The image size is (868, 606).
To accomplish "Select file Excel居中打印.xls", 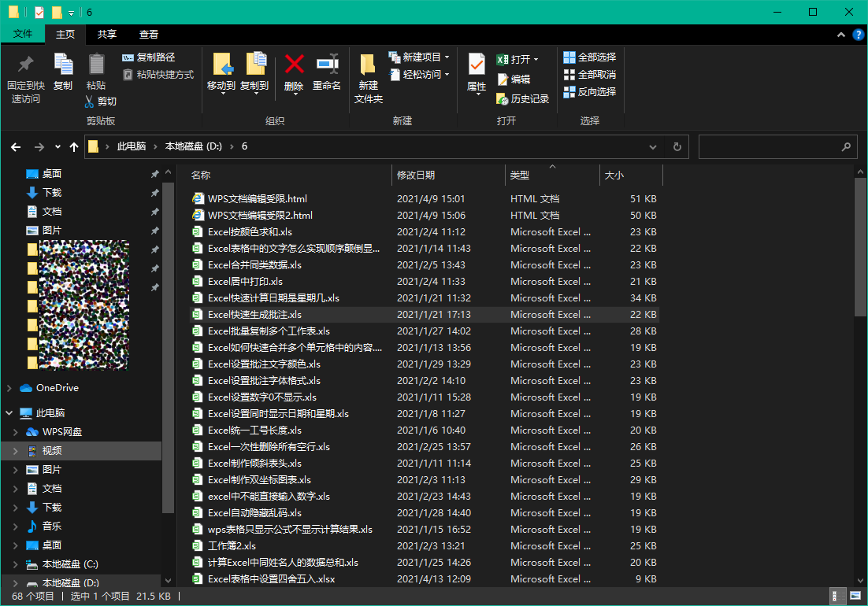I will [x=245, y=282].
